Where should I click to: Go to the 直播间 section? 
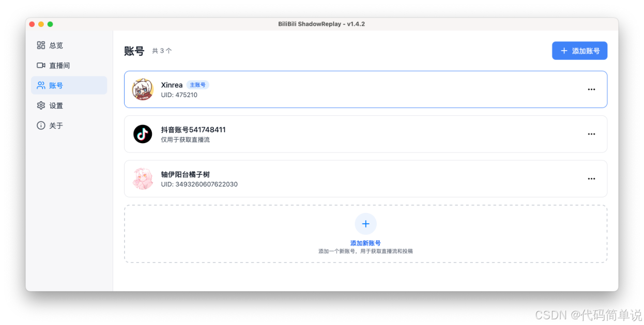[69, 66]
